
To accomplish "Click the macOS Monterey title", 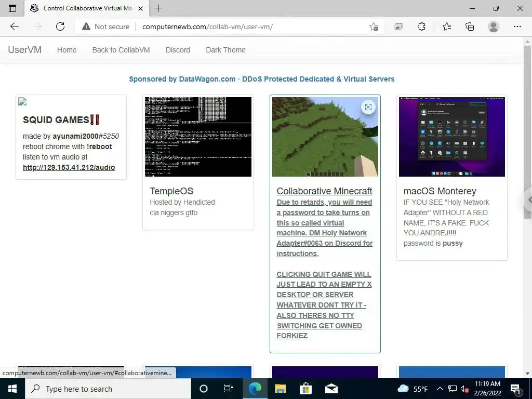I will 440,191.
